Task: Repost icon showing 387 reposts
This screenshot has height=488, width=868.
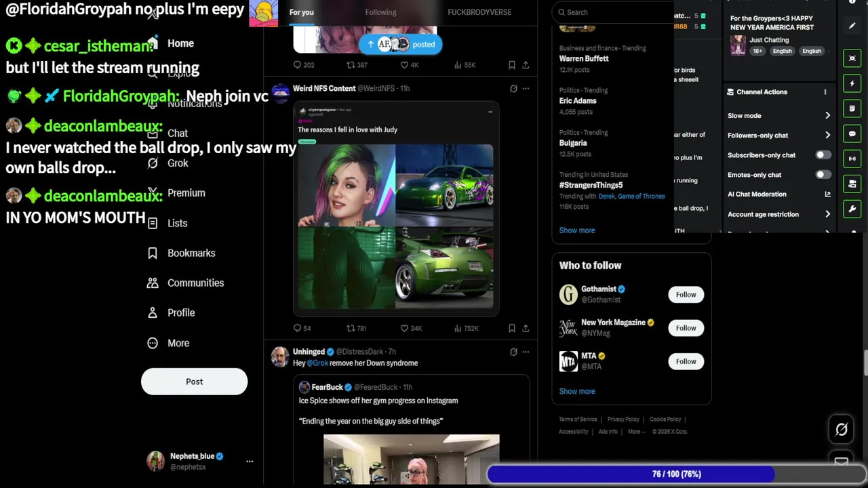Action: [351, 65]
